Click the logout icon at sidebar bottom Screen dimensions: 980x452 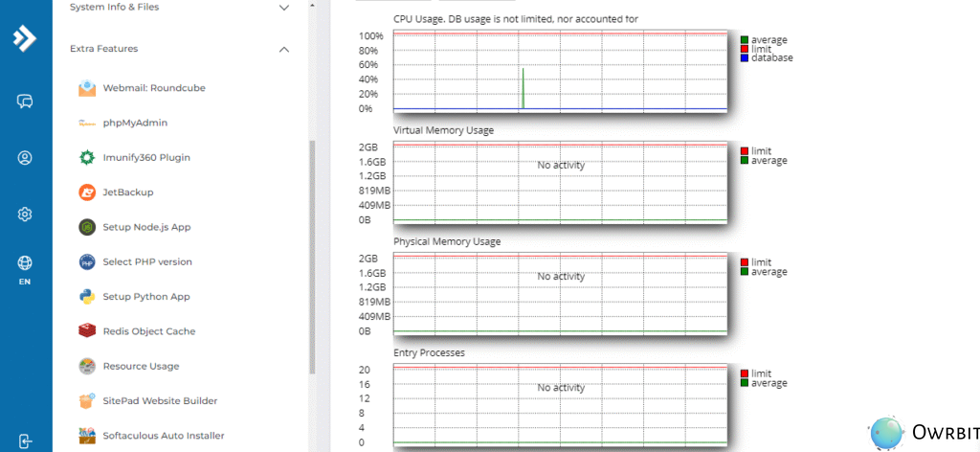tap(26, 441)
